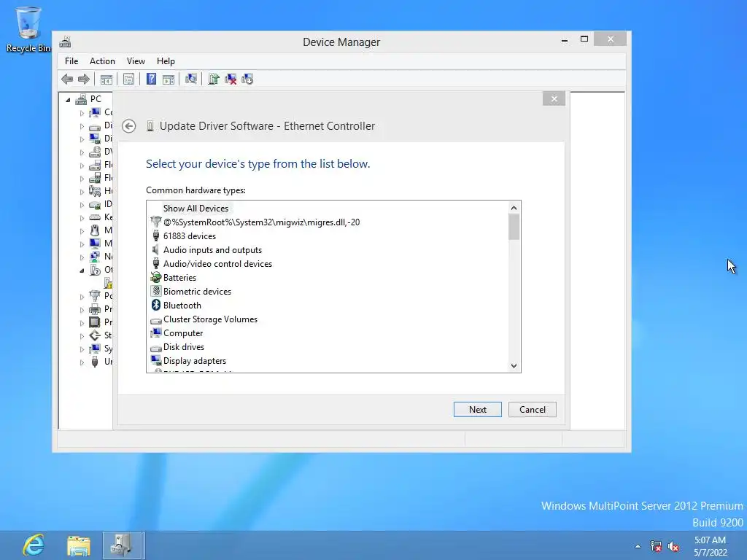Collapse the Other devices node with question-mark icon
747x560 pixels.
click(x=82, y=271)
